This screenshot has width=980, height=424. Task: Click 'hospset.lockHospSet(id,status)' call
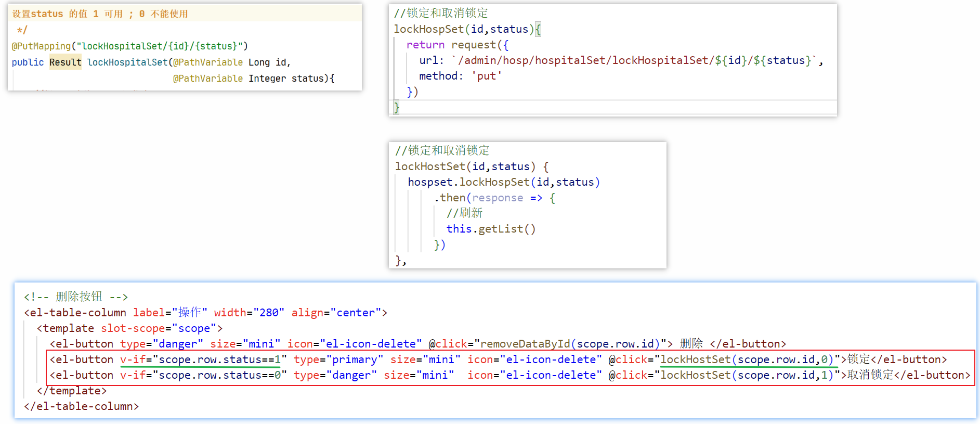[504, 182]
